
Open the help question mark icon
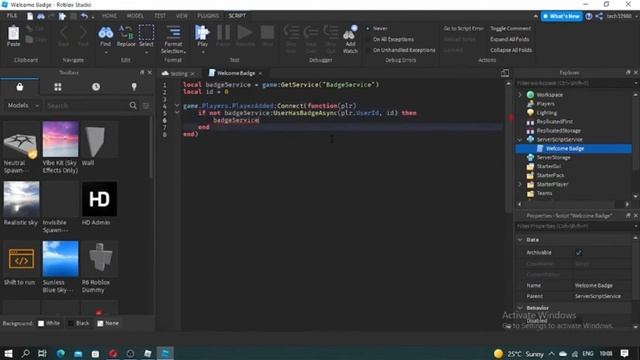click(x=589, y=16)
